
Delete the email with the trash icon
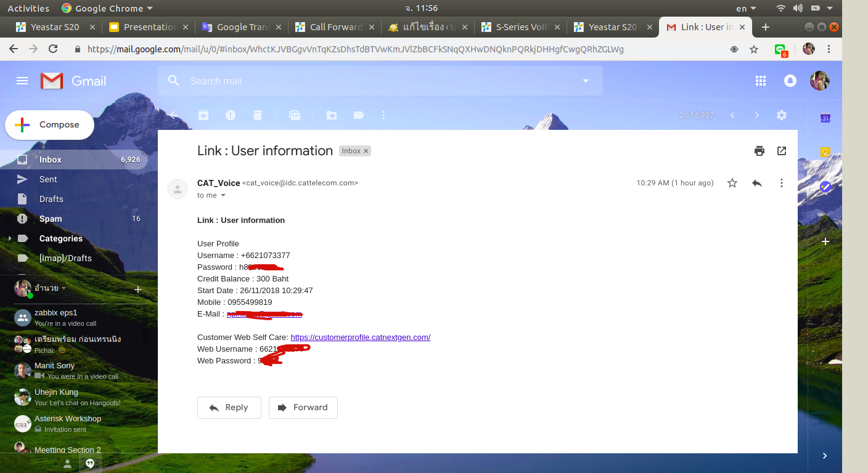(258, 115)
